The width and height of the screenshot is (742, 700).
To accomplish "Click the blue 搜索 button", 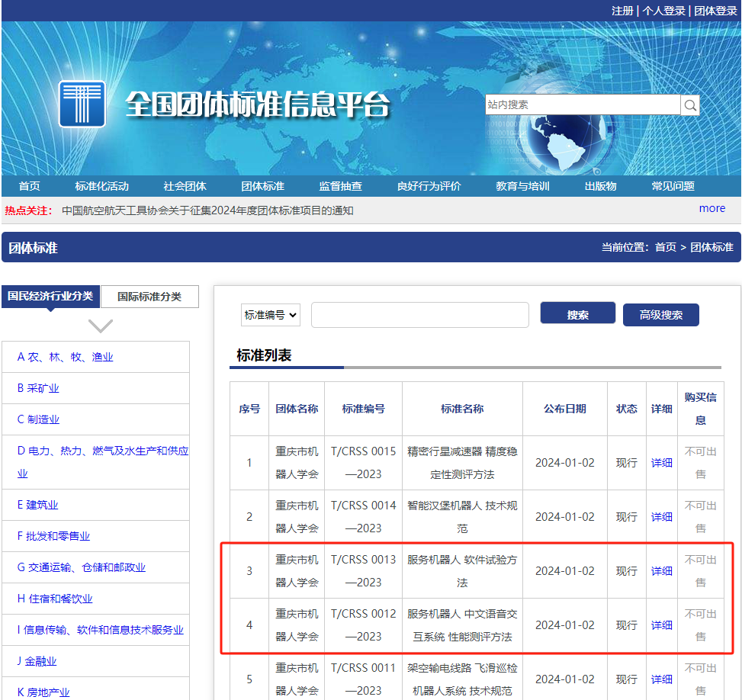I will [577, 314].
